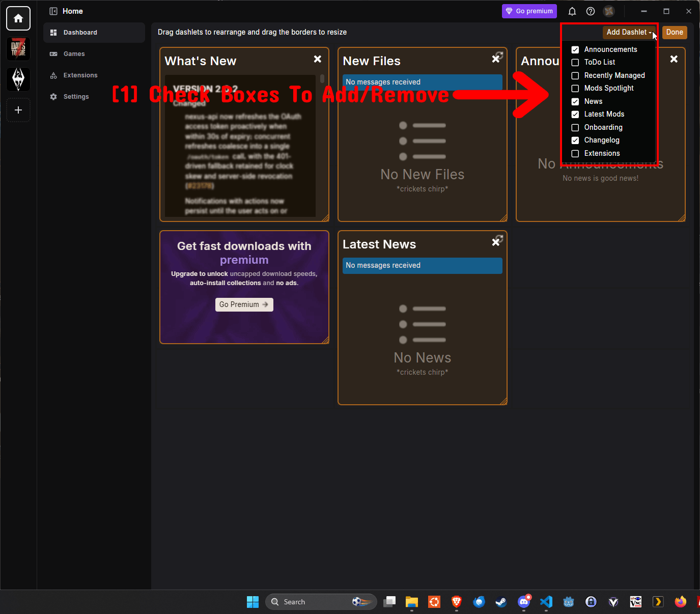Grab the Latest News dashlet resize corner
Image resolution: width=700 pixels, height=614 pixels.
[x=503, y=401]
